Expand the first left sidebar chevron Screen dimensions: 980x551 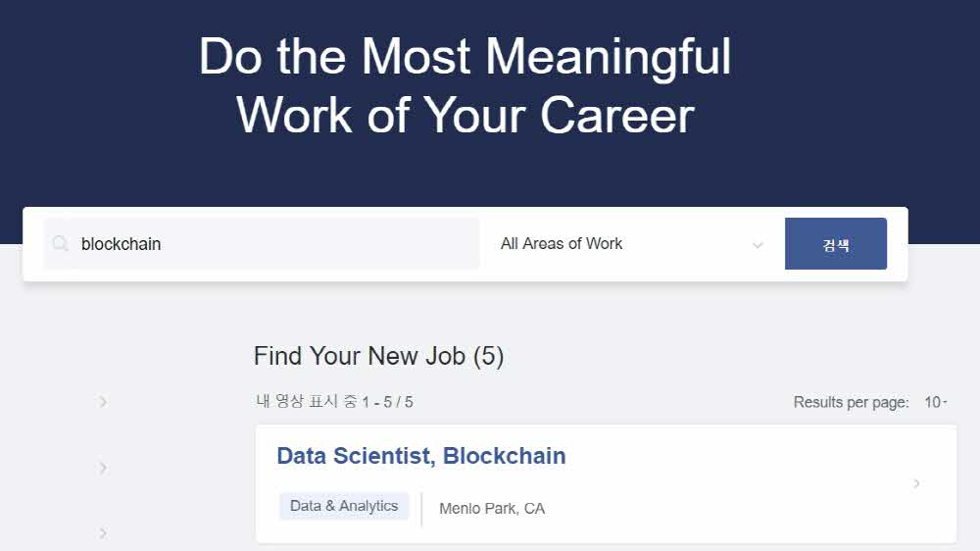pyautogui.click(x=103, y=401)
